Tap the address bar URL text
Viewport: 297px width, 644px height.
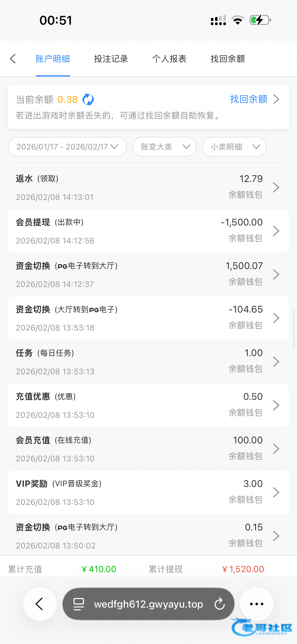click(148, 604)
